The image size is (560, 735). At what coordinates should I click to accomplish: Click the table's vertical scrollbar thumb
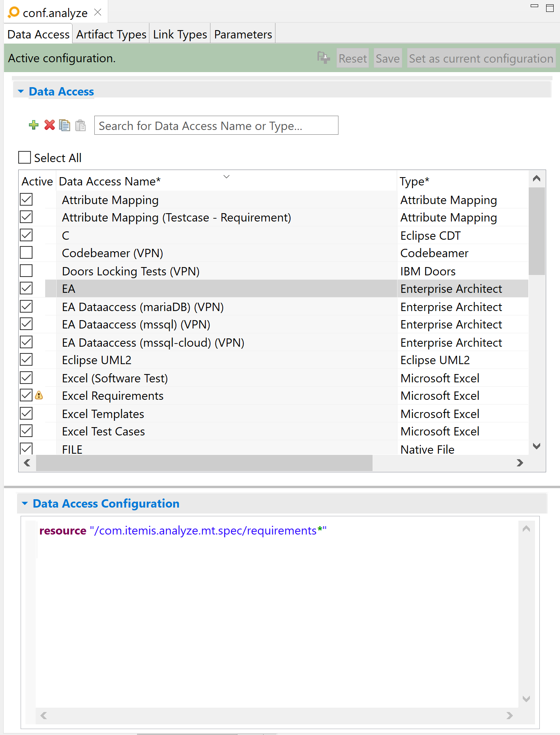click(x=537, y=231)
